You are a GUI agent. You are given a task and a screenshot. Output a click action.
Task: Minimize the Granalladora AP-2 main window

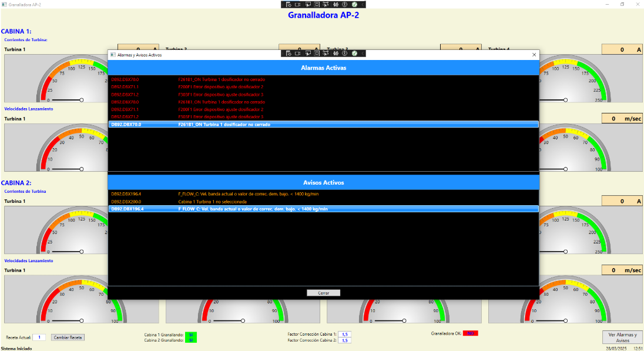607,5
